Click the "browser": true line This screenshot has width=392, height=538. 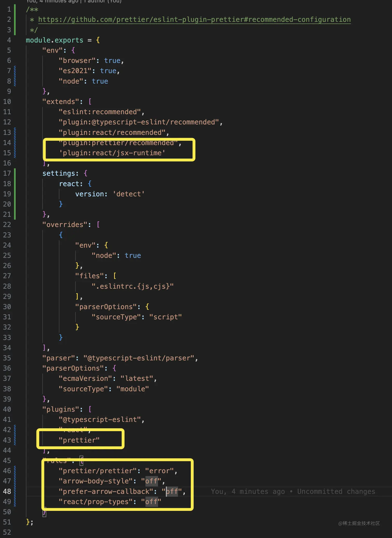point(91,61)
